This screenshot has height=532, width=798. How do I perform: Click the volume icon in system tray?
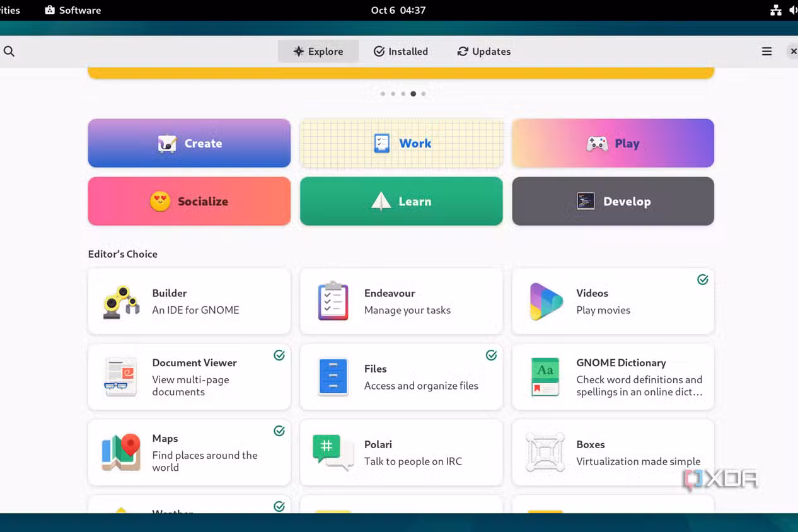tap(793, 10)
